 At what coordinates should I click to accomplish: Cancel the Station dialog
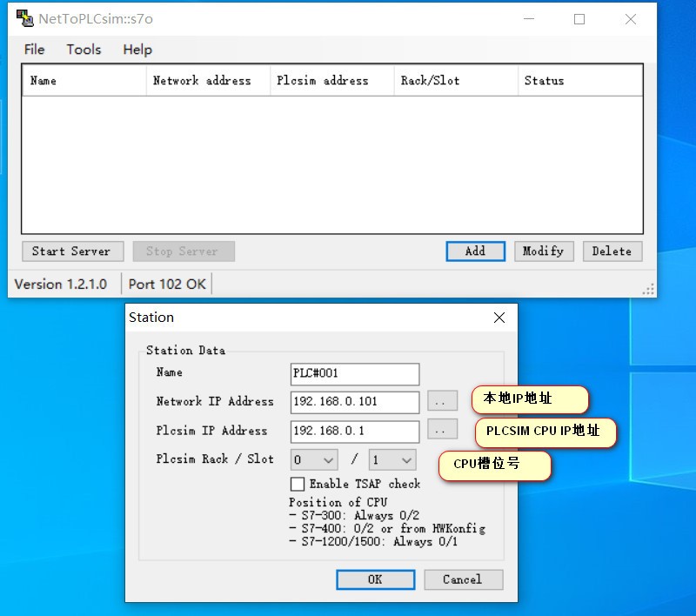(463, 579)
